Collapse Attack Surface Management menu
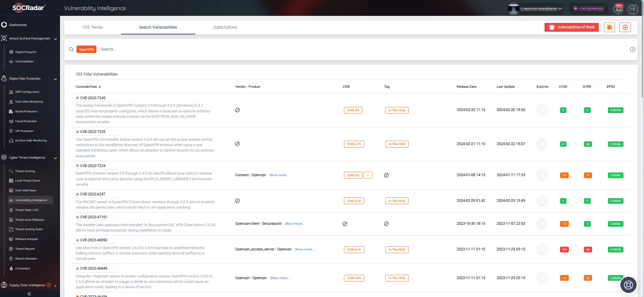The width and height of the screenshot is (644, 297). [x=55, y=39]
